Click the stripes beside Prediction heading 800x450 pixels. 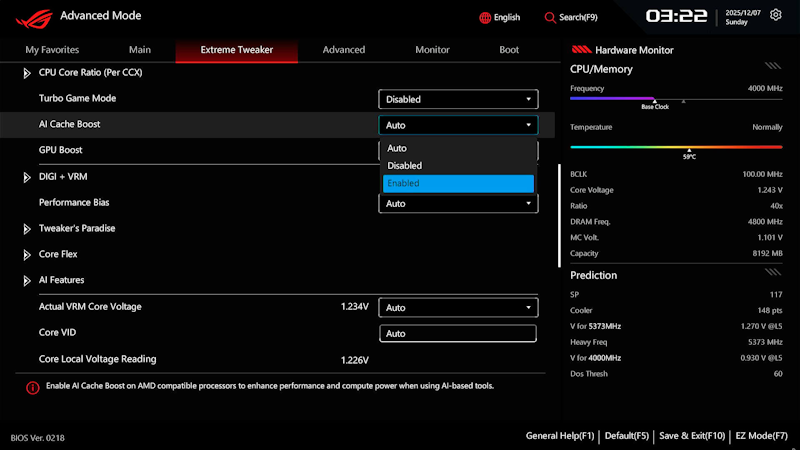772,272
